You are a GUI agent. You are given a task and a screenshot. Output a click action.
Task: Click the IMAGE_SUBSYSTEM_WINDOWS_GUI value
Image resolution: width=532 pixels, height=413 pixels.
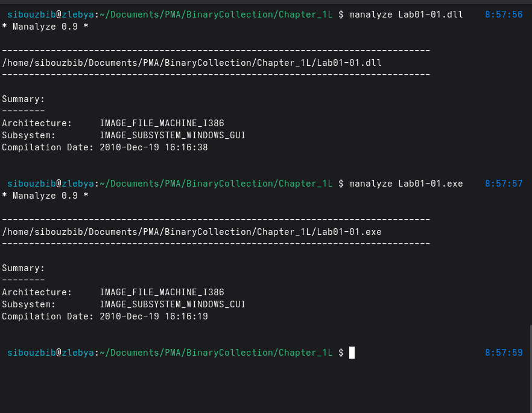click(173, 135)
